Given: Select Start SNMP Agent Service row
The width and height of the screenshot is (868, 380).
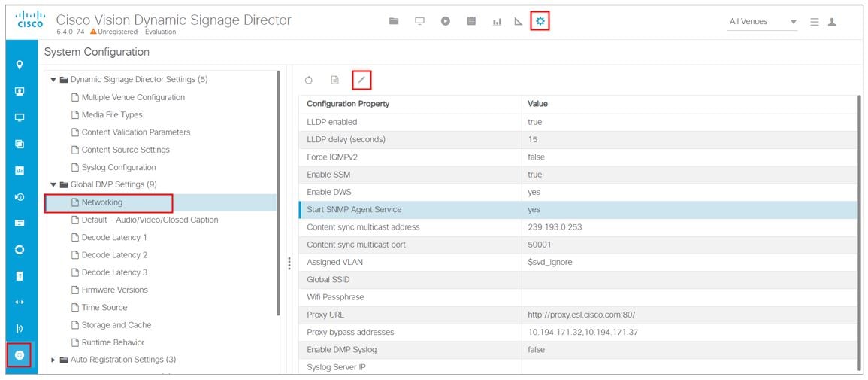Looking at the screenshot, I should coord(578,210).
